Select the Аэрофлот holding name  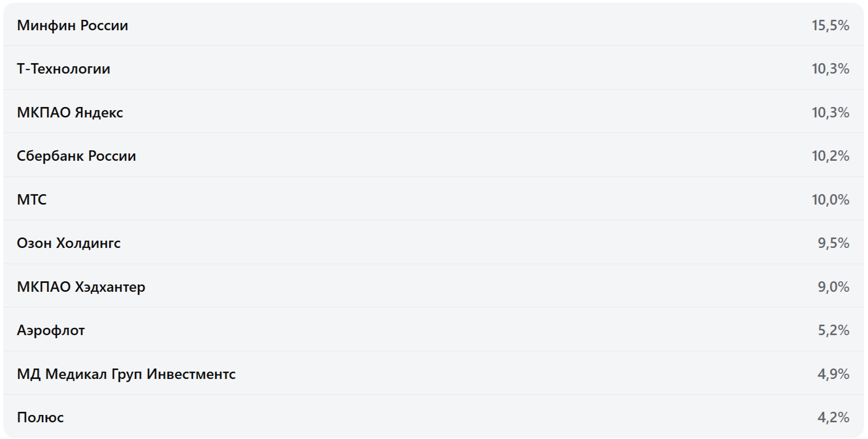[51, 330]
